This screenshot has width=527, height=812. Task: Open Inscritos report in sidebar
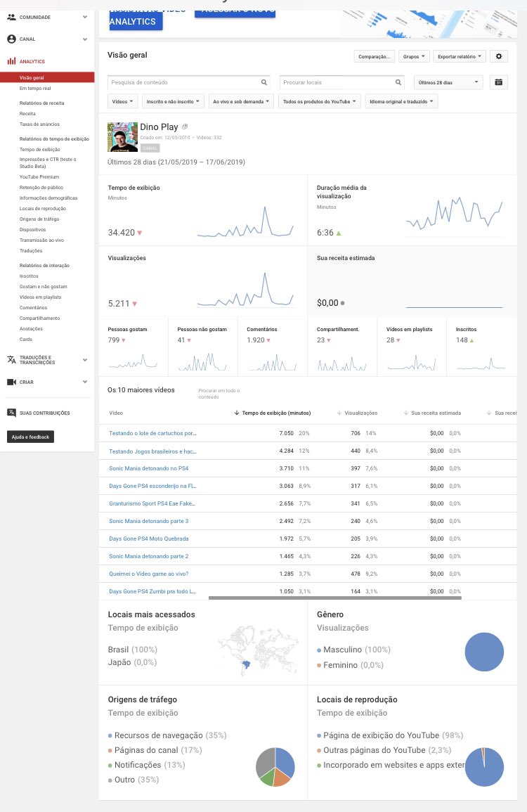tap(29, 276)
